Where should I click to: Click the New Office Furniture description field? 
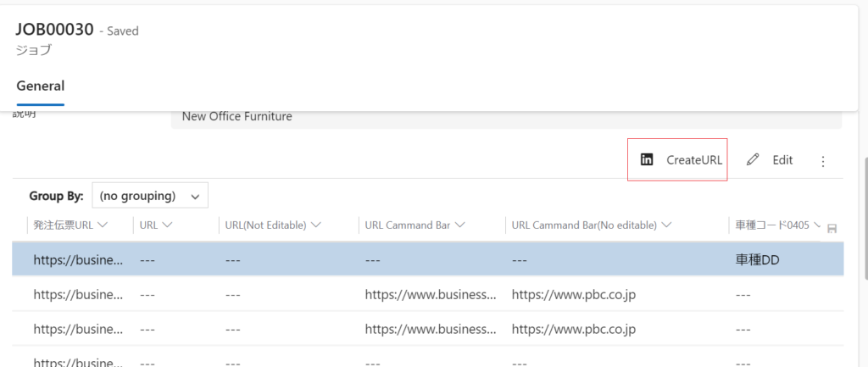point(506,117)
